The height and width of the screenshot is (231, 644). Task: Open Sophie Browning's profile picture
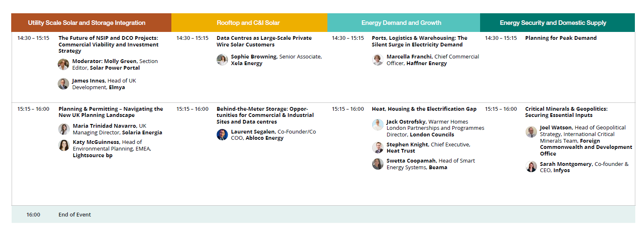coord(222,60)
